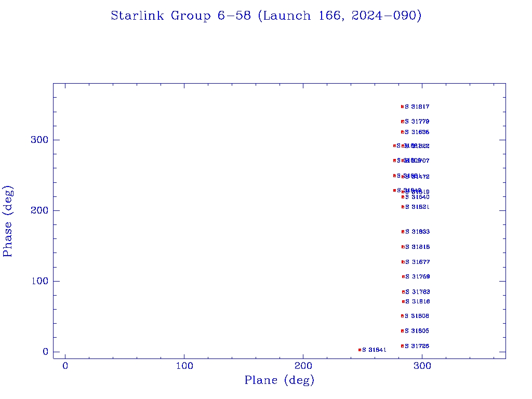Click the "S 31821" satellite label
Screen dimensions: 532x399
[417, 207]
